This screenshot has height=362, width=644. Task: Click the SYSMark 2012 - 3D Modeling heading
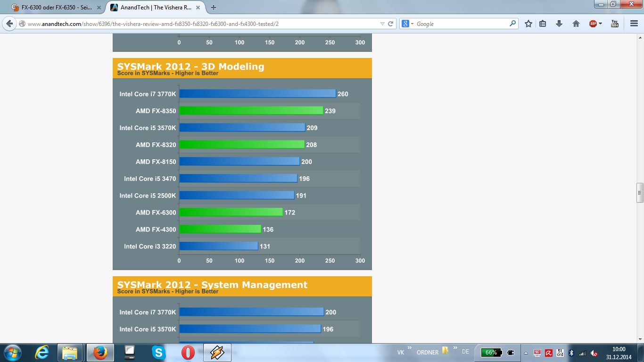coord(190,66)
